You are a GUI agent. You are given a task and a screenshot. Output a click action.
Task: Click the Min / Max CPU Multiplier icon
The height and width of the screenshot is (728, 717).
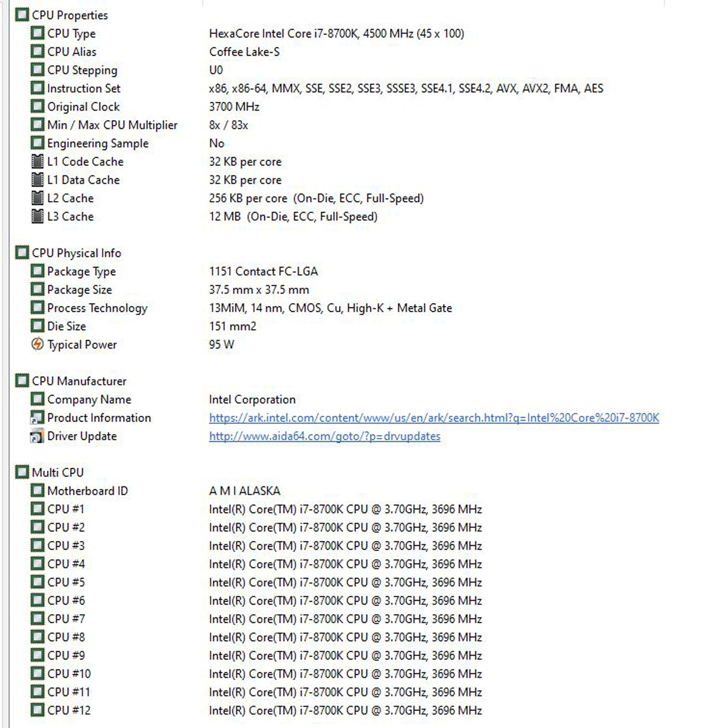[x=37, y=125]
